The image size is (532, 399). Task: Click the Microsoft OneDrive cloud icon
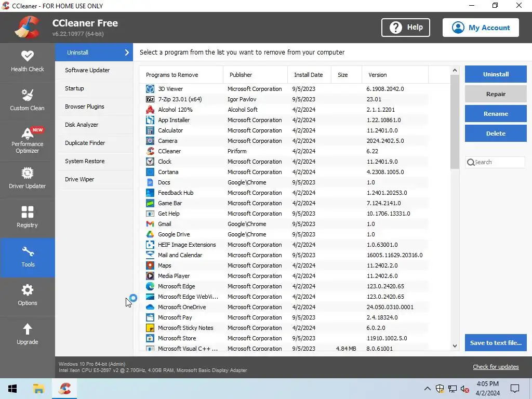tap(150, 307)
